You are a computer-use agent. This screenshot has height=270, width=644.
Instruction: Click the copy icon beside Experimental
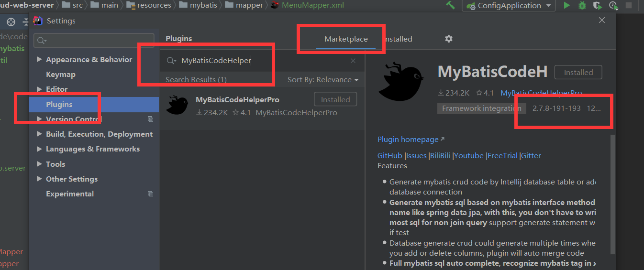[x=150, y=194]
